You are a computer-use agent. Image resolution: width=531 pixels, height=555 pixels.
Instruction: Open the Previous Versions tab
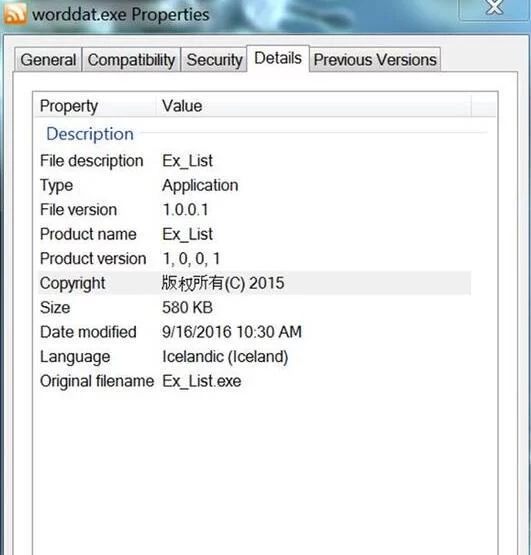tap(375, 59)
